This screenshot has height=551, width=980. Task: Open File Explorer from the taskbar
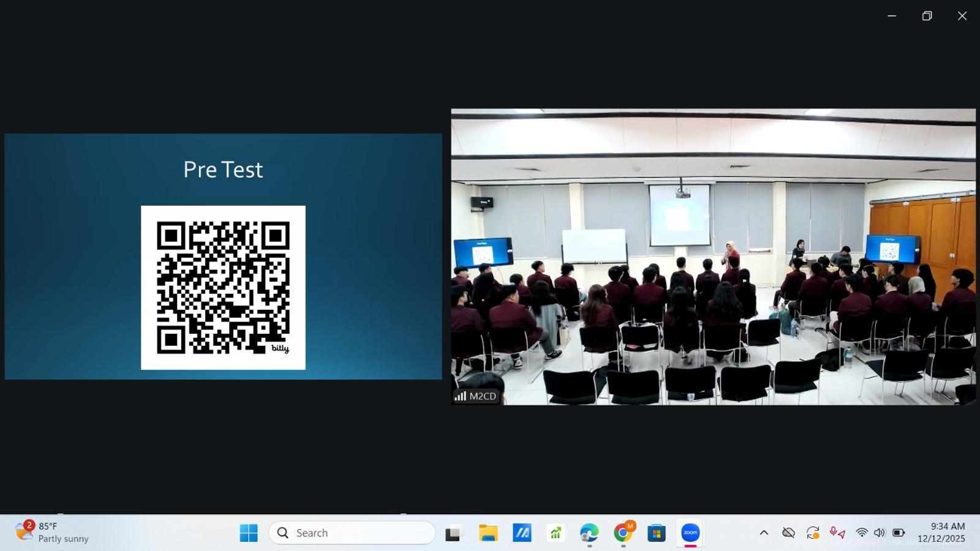pyautogui.click(x=488, y=533)
